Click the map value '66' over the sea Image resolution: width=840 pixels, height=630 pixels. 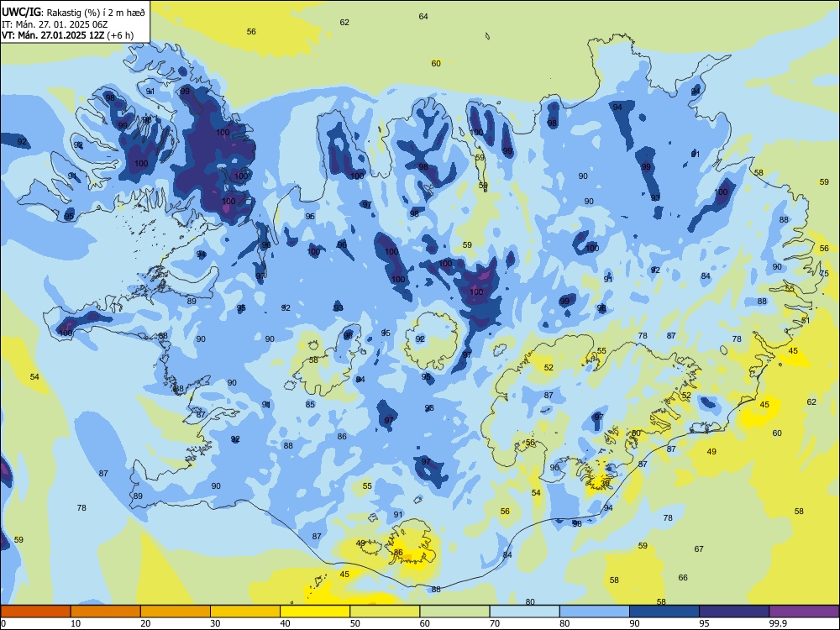point(683,578)
